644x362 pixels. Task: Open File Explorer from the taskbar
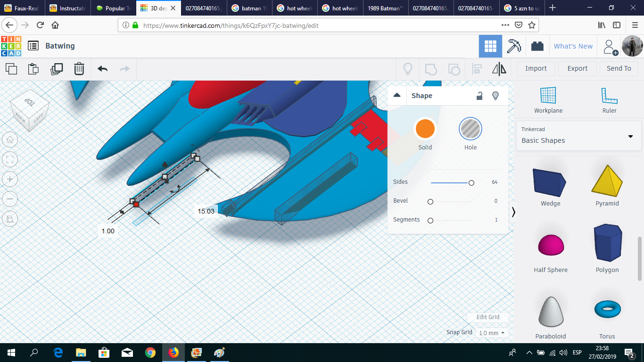coord(81,353)
